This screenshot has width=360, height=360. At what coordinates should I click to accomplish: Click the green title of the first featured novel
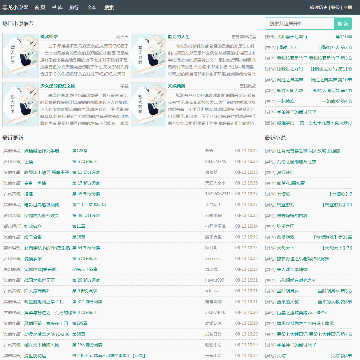[49, 36]
